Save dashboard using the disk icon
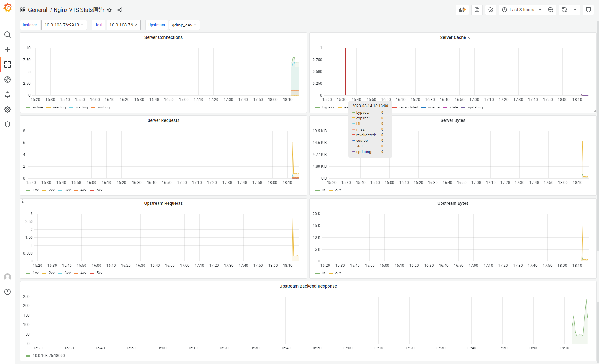The height and width of the screenshot is (364, 599). 477,10
